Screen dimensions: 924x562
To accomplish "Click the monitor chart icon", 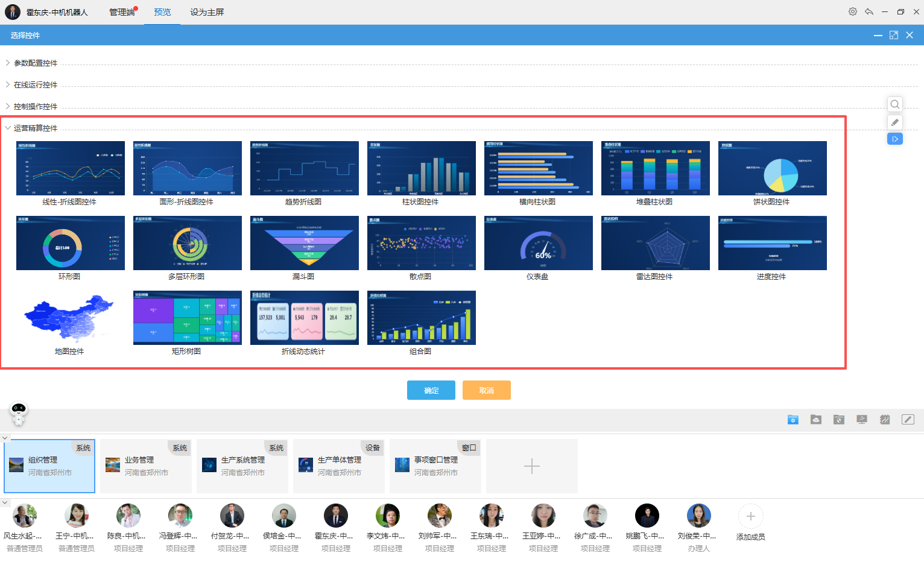I will click(x=862, y=420).
